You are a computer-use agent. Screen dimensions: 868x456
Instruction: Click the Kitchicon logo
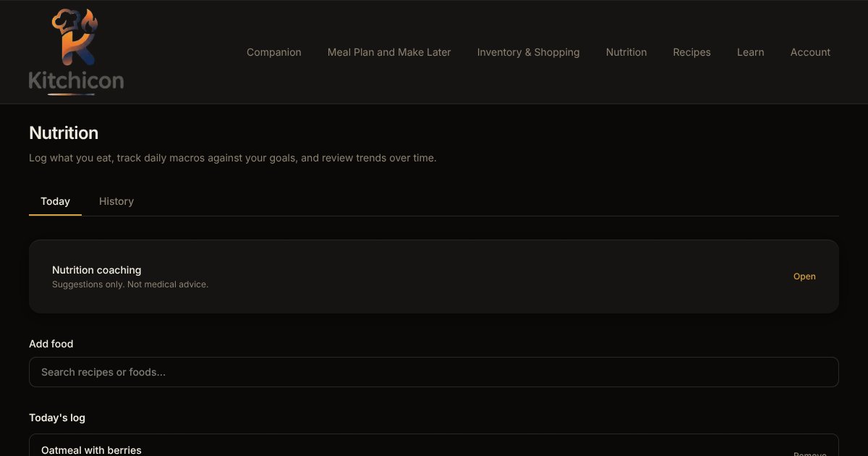(76, 52)
